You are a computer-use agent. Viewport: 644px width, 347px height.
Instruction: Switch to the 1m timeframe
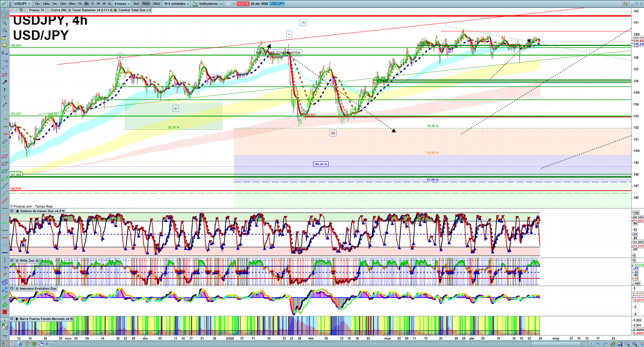tap(55, 4)
